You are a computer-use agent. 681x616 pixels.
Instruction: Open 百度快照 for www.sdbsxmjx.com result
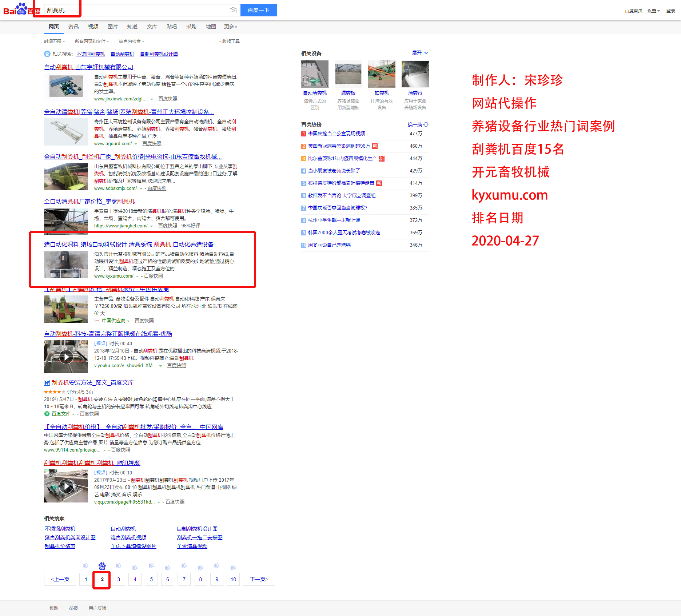(157, 188)
